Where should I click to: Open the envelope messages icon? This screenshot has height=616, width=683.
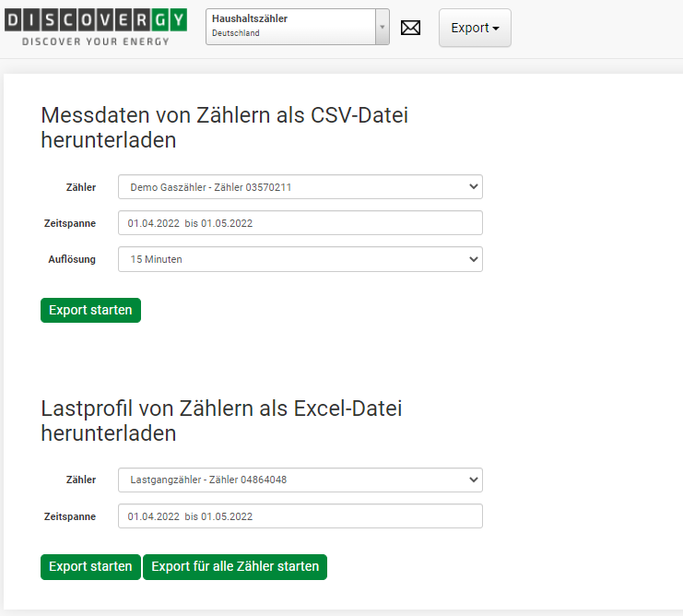(x=411, y=28)
